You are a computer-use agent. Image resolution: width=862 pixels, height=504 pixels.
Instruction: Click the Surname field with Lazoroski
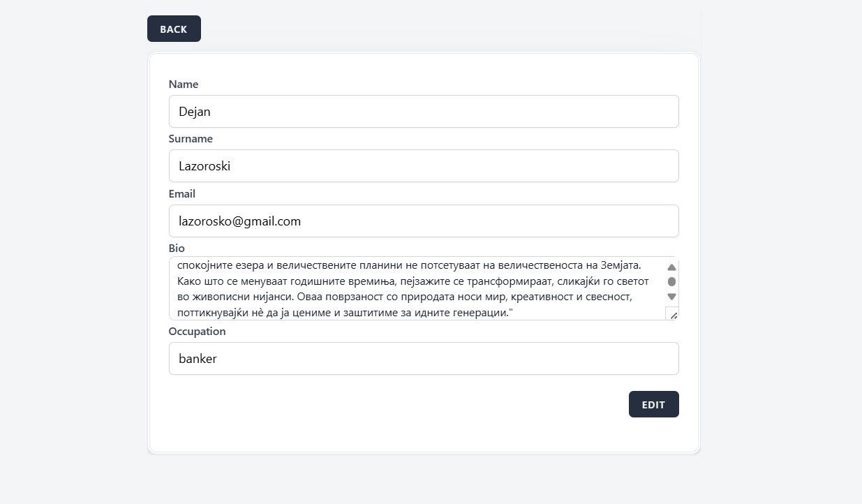(x=423, y=166)
